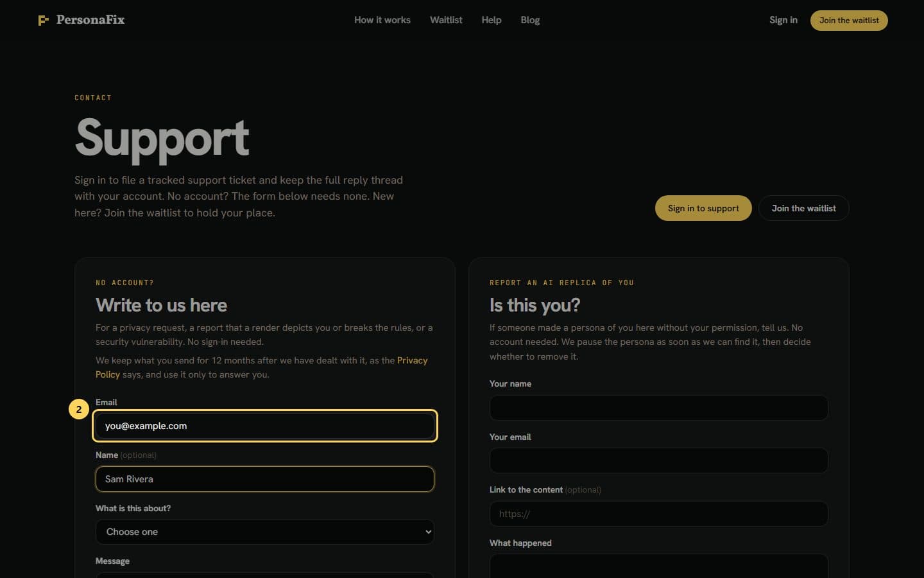The image size is (924, 578).
Task: Expand the What is this about dropdown
Action: [x=265, y=532]
